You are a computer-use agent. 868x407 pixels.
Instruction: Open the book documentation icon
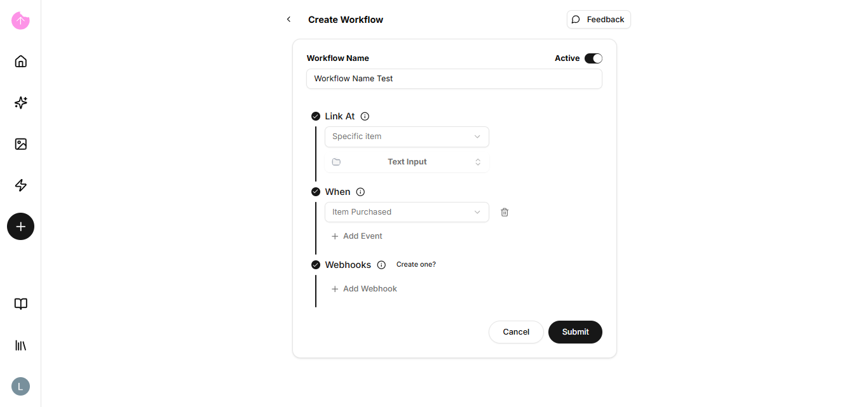tap(21, 304)
